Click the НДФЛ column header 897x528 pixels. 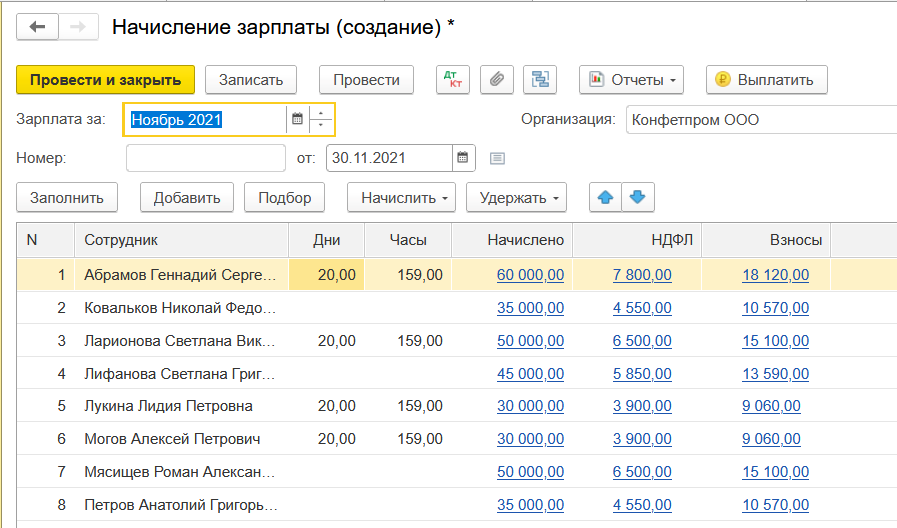[x=637, y=240]
